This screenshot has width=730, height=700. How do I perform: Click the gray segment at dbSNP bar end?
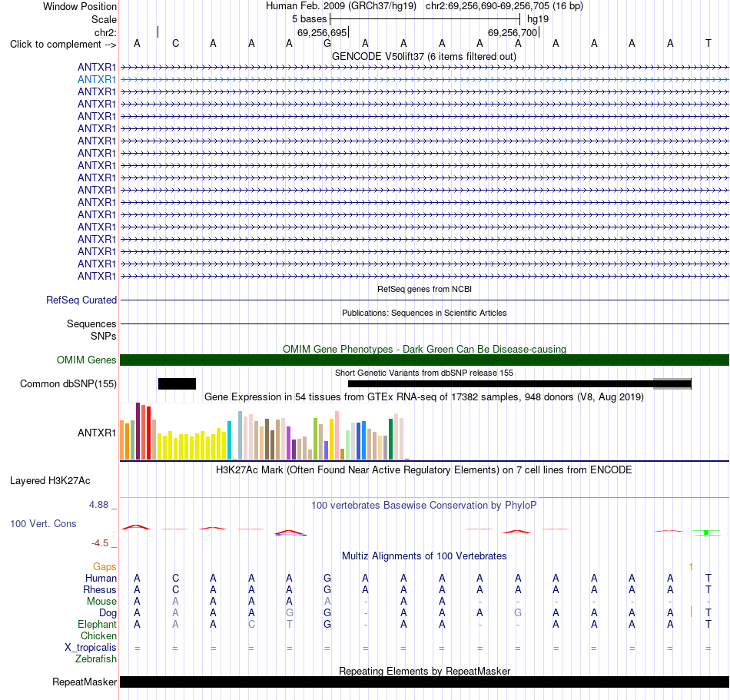click(x=672, y=384)
